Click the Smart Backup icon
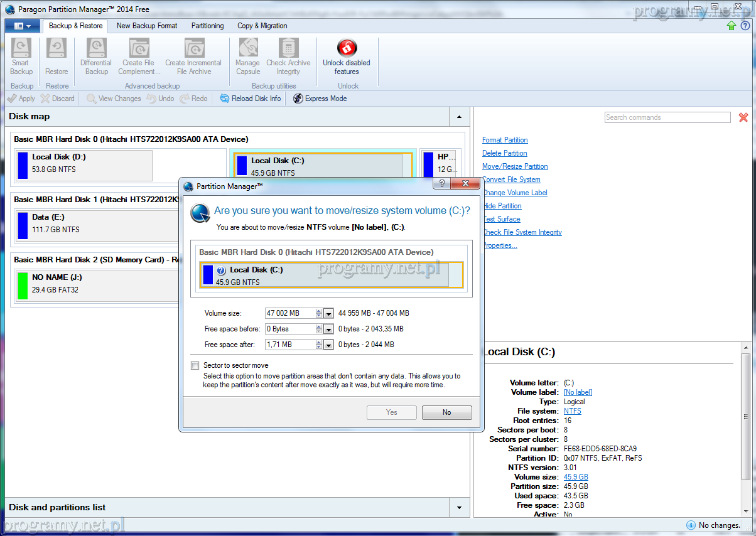The width and height of the screenshot is (756, 536). tap(21, 48)
